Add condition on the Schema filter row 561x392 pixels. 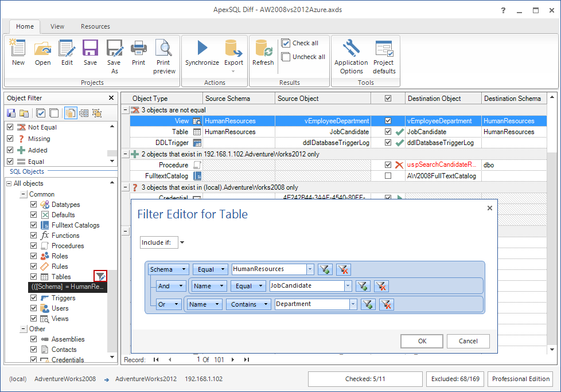click(x=325, y=269)
